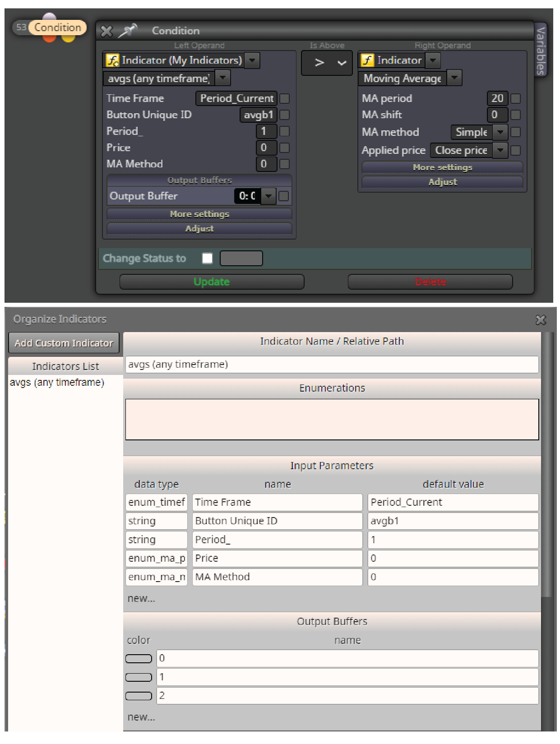Click the pin icon in Condition header
The height and width of the screenshot is (744, 560).
pos(128,31)
